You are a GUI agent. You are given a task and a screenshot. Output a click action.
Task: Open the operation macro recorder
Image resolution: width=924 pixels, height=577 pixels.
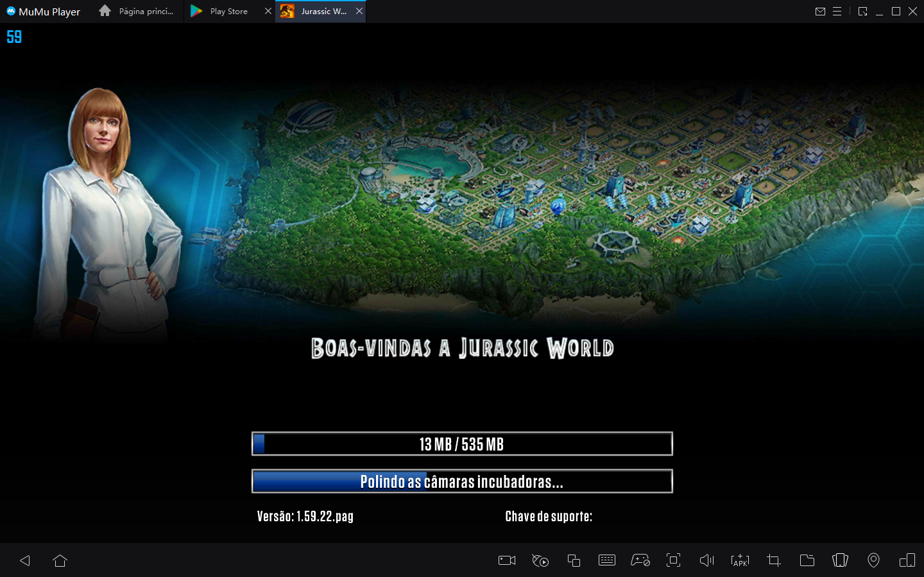point(540,560)
